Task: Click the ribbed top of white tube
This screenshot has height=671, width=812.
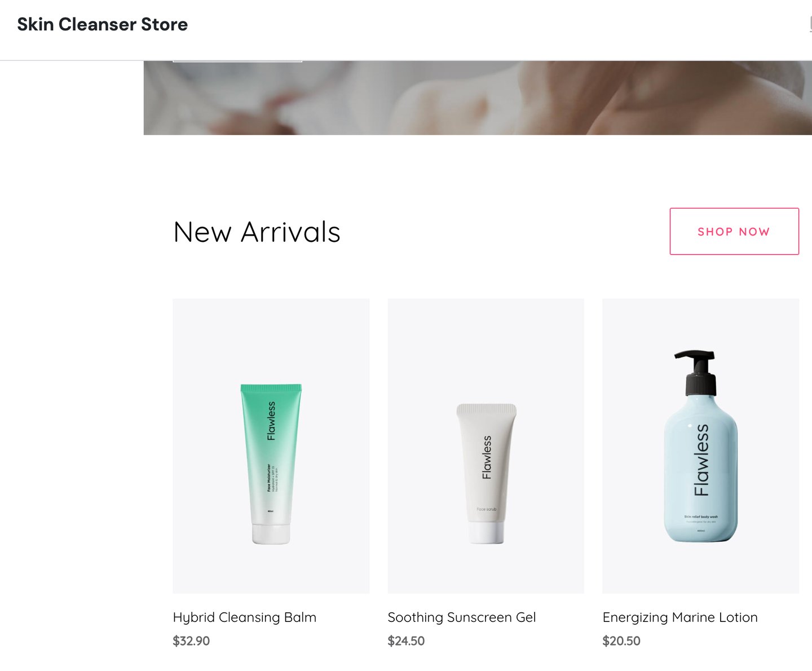Action: click(x=486, y=409)
